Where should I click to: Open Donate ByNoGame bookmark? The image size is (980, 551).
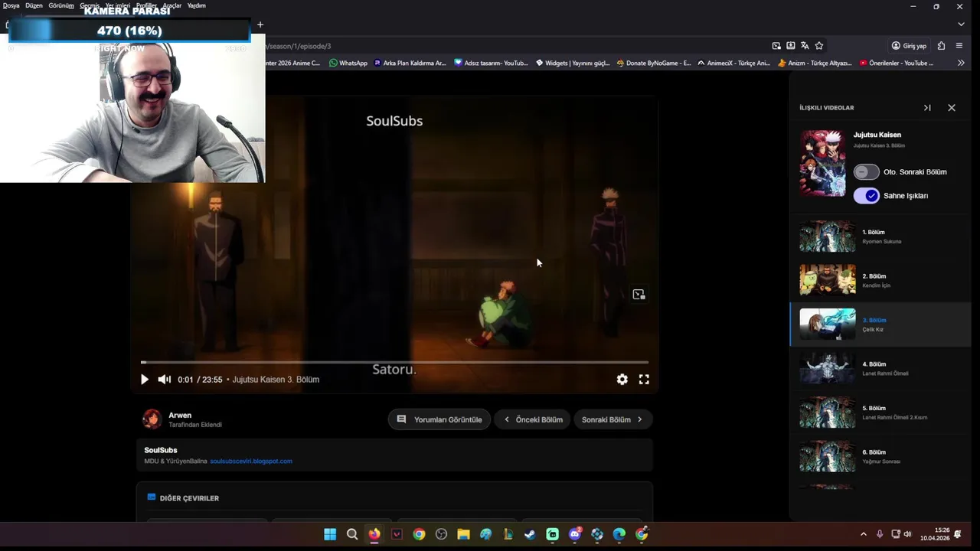(x=653, y=63)
